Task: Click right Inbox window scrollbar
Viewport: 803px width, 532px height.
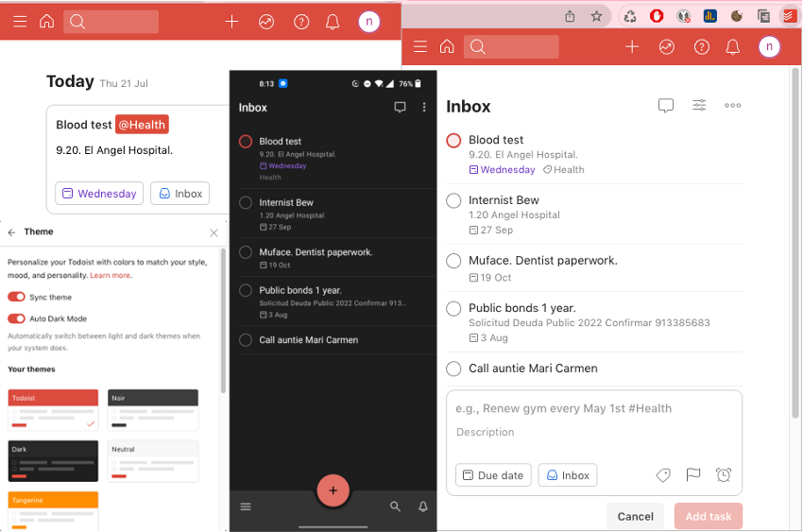Action: (x=794, y=241)
